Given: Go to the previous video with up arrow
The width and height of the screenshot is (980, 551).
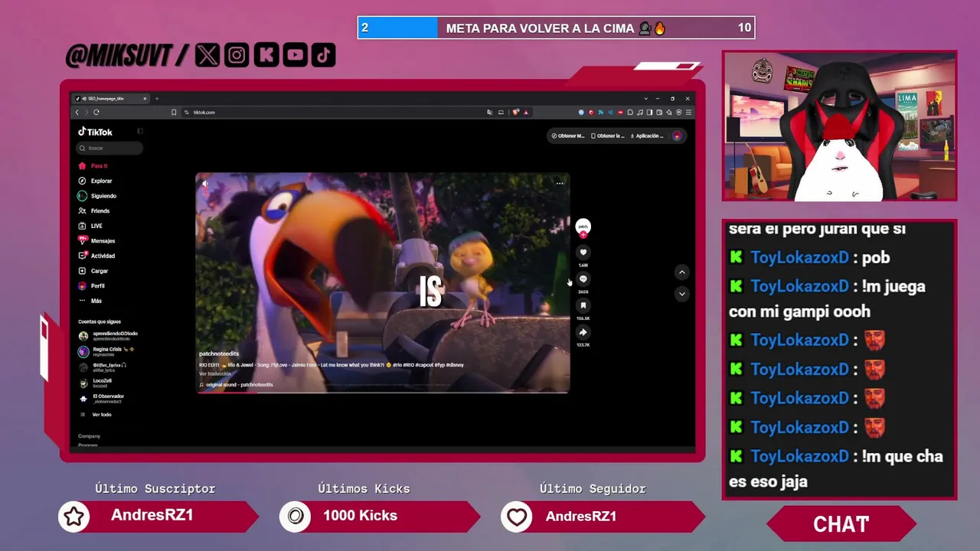Looking at the screenshot, I should tap(681, 272).
